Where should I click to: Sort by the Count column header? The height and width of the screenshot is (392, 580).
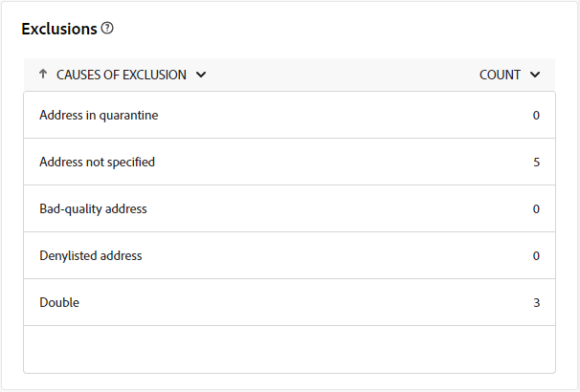pyautogui.click(x=500, y=75)
